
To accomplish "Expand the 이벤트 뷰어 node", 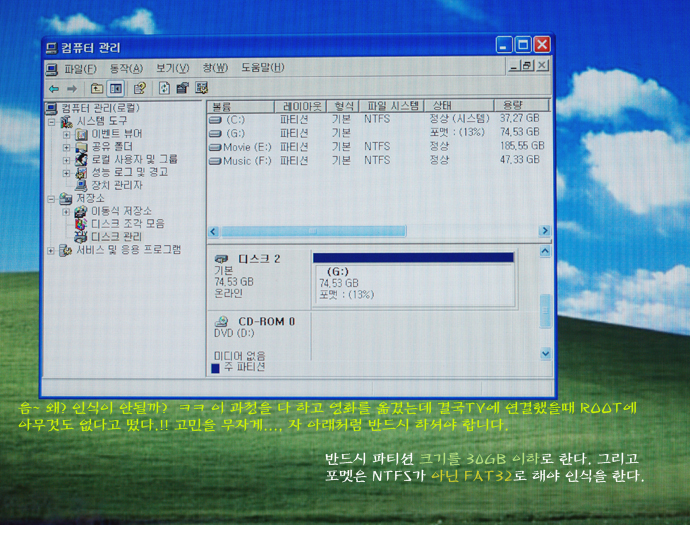I will pyautogui.click(x=67, y=134).
